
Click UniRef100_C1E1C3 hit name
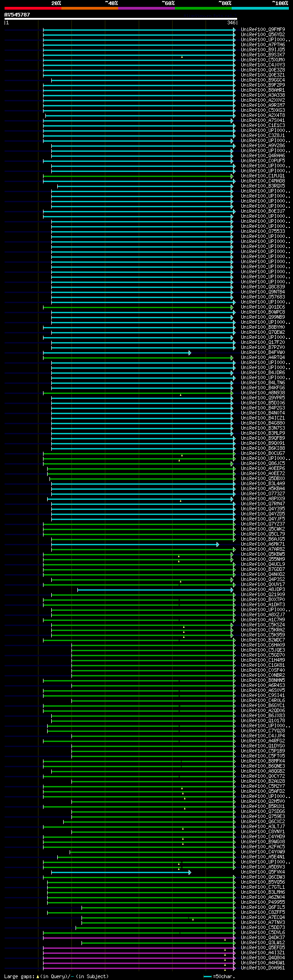[263, 125]
